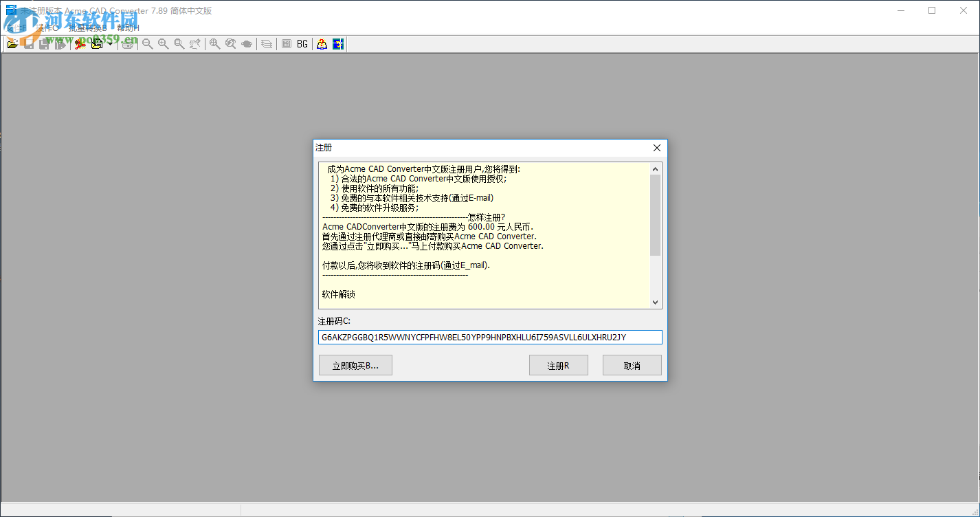
Task: Click the 立即购买B button
Action: [x=355, y=364]
